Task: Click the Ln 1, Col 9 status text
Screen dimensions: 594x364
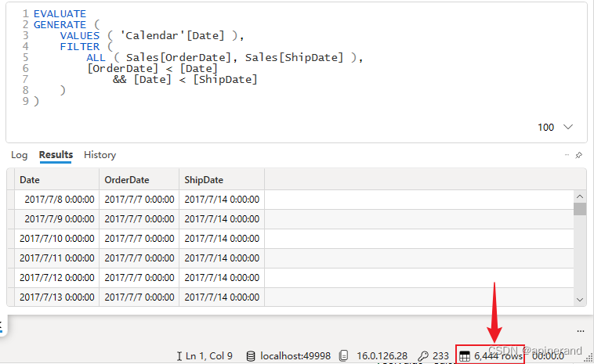Action: (x=209, y=356)
